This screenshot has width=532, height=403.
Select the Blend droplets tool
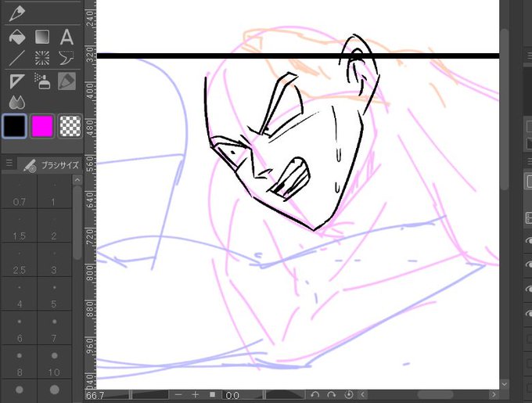point(17,102)
